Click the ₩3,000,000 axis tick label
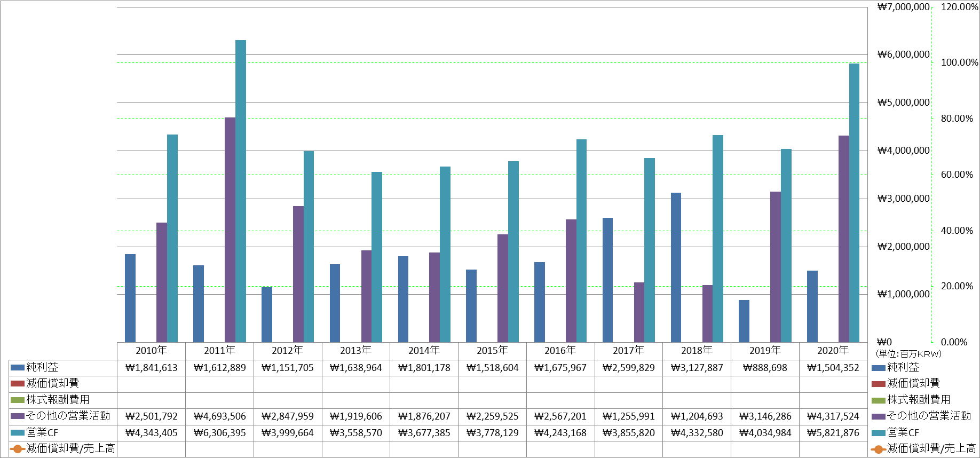This screenshot has height=458, width=980. coord(903,199)
